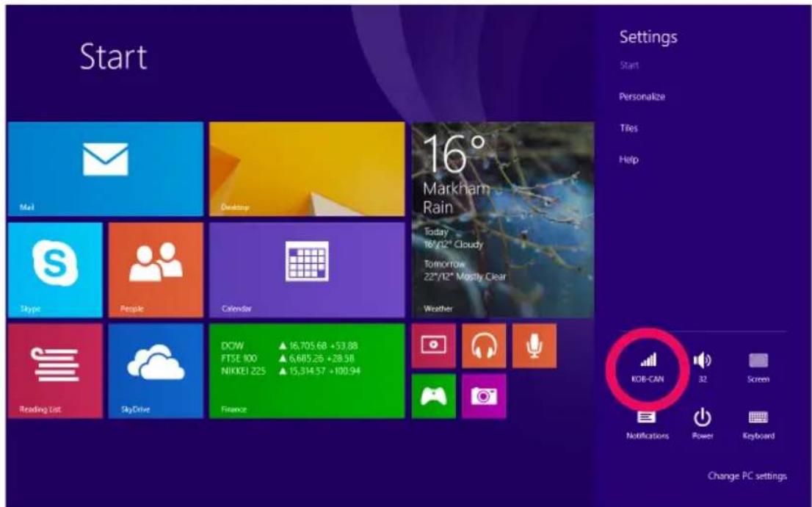The height and width of the screenshot is (507, 812).
Task: Select Tiles in Settings panel
Action: coord(628,128)
